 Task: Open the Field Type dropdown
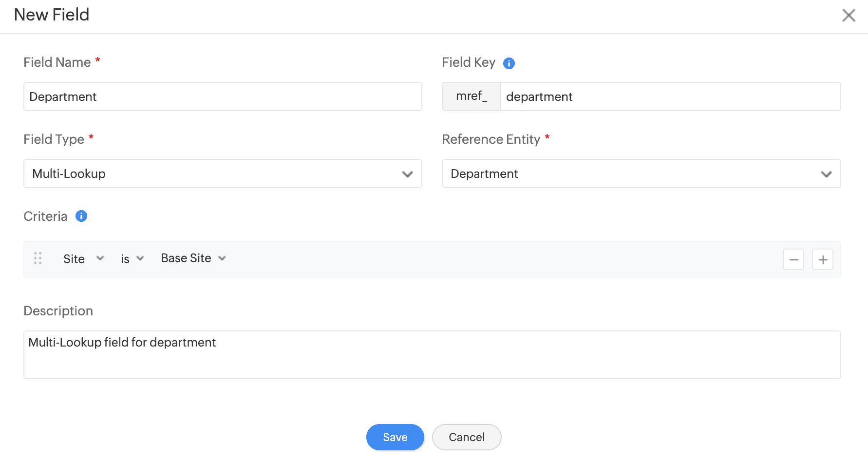pyautogui.click(x=408, y=174)
